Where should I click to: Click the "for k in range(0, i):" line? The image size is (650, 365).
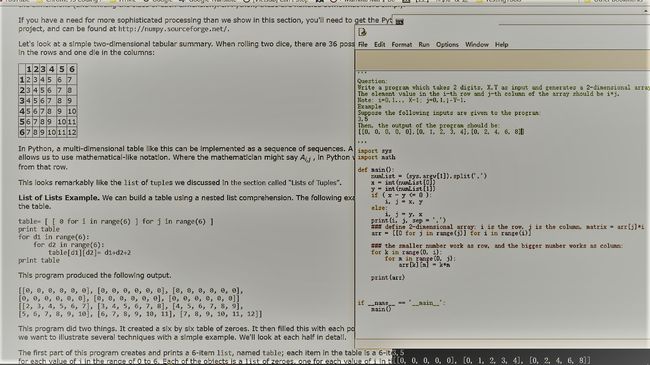pos(407,252)
